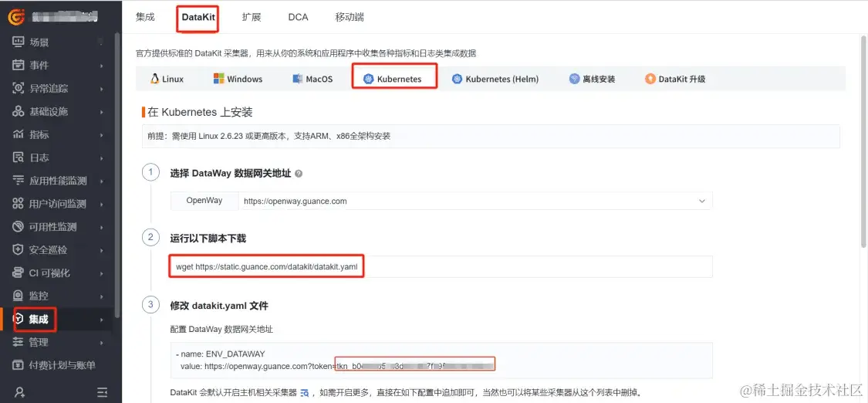Image resolution: width=868 pixels, height=403 pixels.
Task: Expand the CI 可视化 submenu arrow
Action: click(x=102, y=273)
